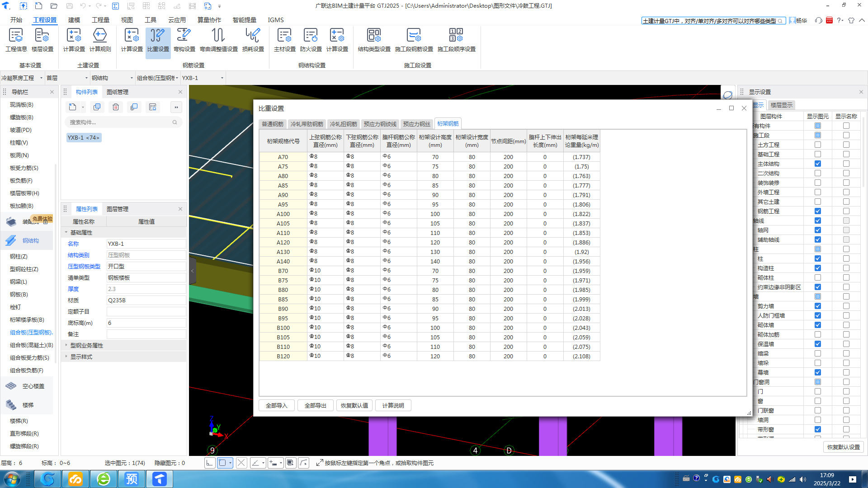The height and width of the screenshot is (488, 868).
Task: Select 桁架楼承板(B) in navigation list
Action: [27, 319]
